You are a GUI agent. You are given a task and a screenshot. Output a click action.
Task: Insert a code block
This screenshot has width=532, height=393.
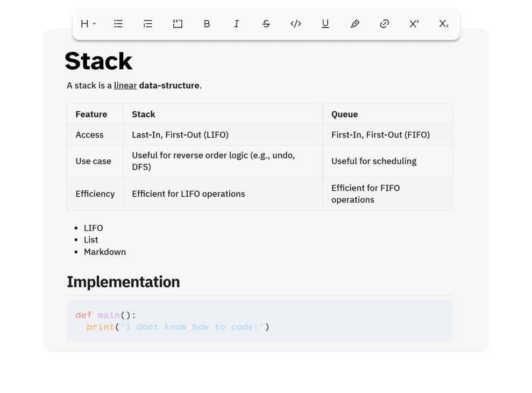point(177,24)
